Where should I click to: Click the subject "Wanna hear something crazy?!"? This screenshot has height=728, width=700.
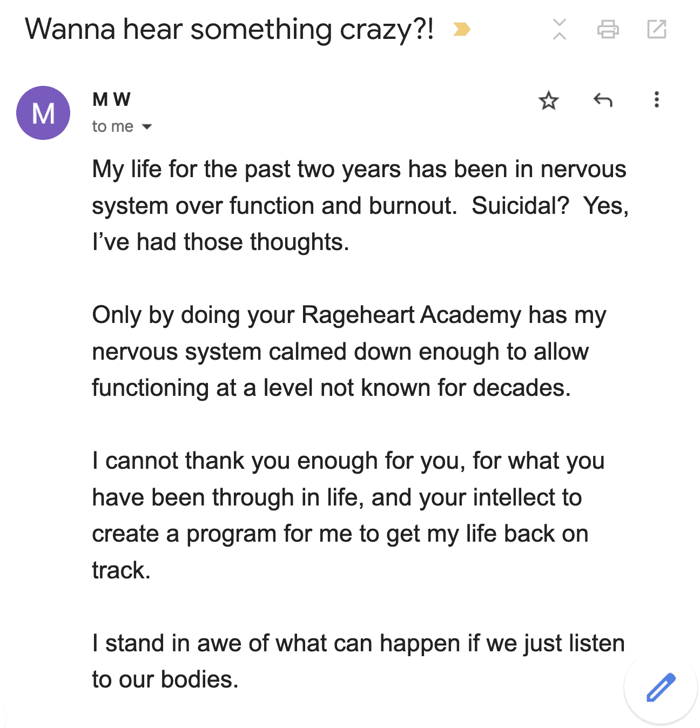[x=229, y=29]
